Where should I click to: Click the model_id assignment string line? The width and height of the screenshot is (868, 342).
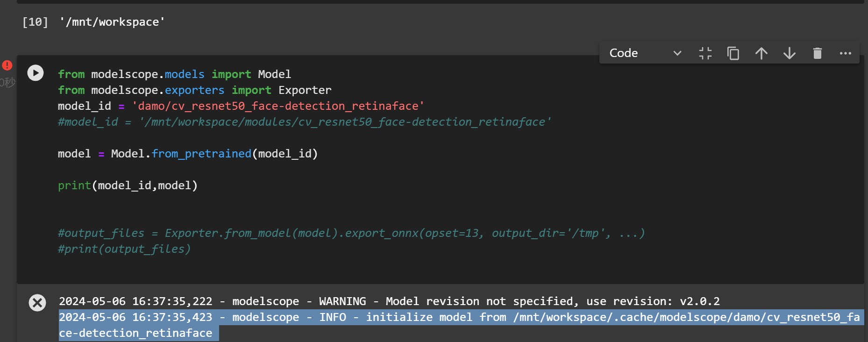coord(241,106)
